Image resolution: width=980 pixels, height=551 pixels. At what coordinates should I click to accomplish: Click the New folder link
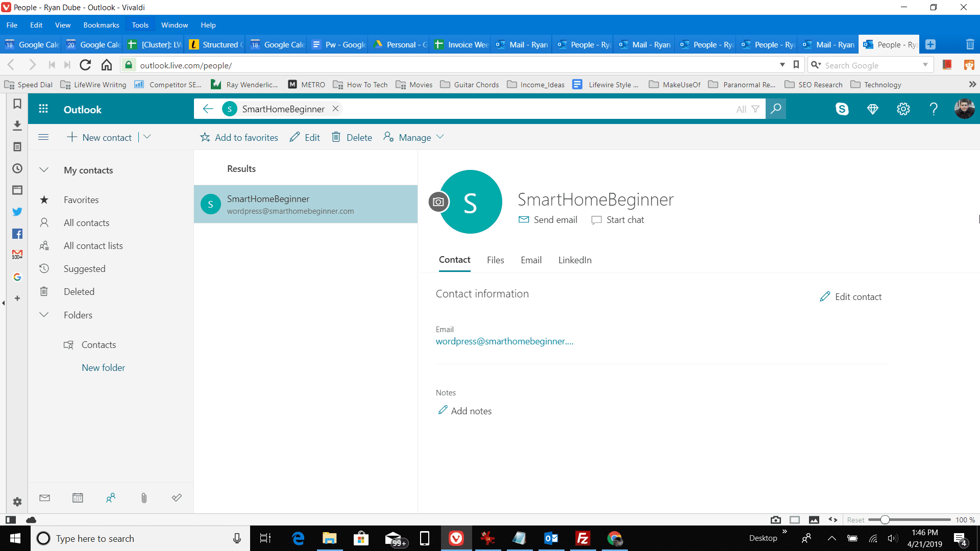tap(103, 368)
